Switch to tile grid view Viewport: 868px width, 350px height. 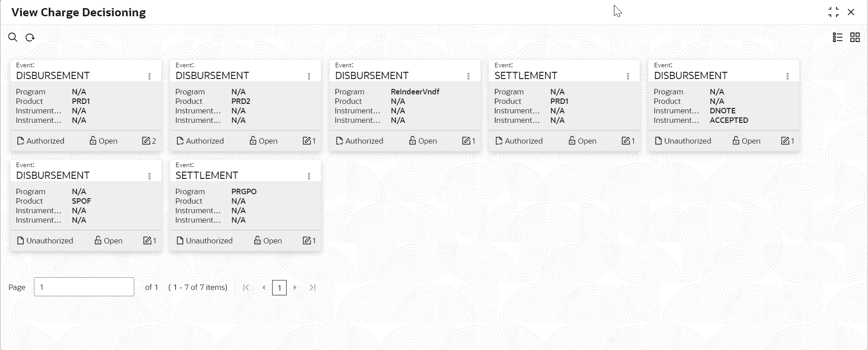[854, 37]
